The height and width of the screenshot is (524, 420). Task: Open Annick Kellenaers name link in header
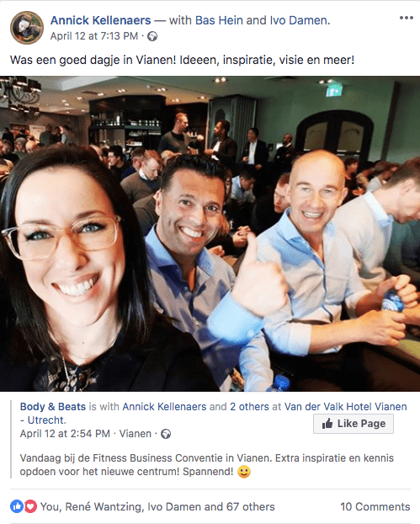[x=100, y=20]
